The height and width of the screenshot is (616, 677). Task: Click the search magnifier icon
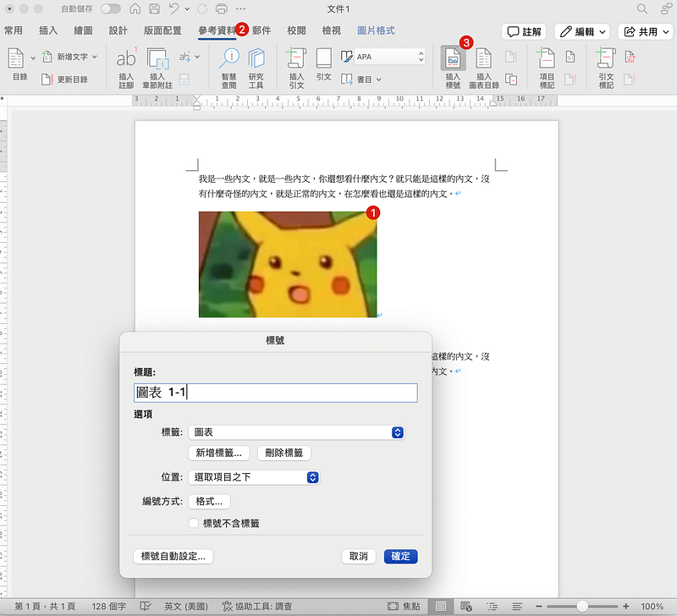[642, 8]
